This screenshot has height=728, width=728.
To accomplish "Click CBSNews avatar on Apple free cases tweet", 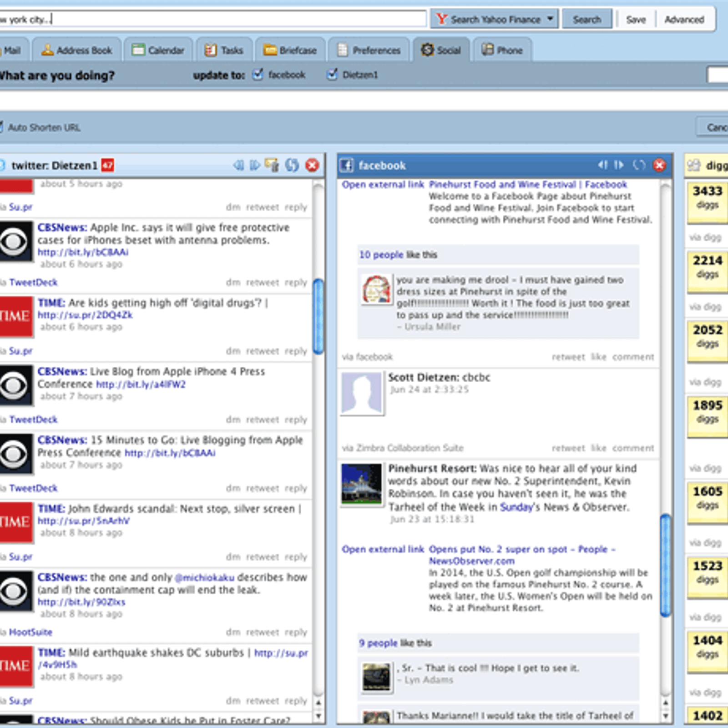I will 16,241.
